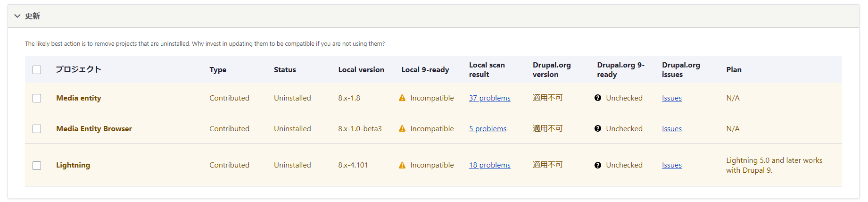The width and height of the screenshot is (868, 202).
Task: Open the 18 problems link
Action: pyautogui.click(x=489, y=165)
